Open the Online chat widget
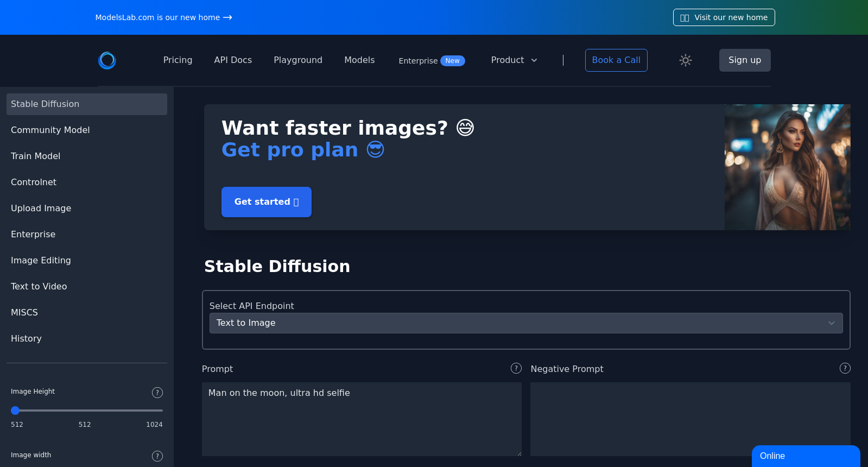 pos(806,456)
